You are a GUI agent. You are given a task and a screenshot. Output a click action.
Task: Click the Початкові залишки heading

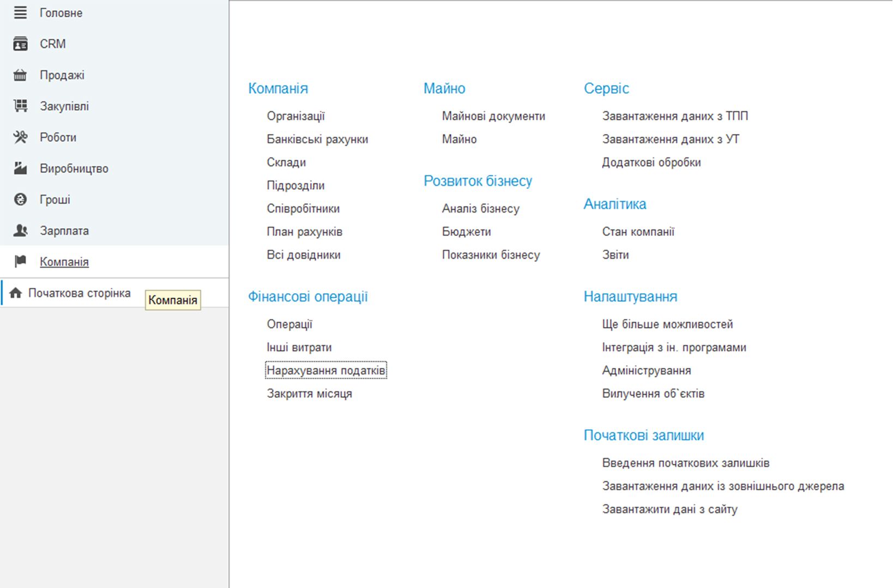(x=644, y=435)
